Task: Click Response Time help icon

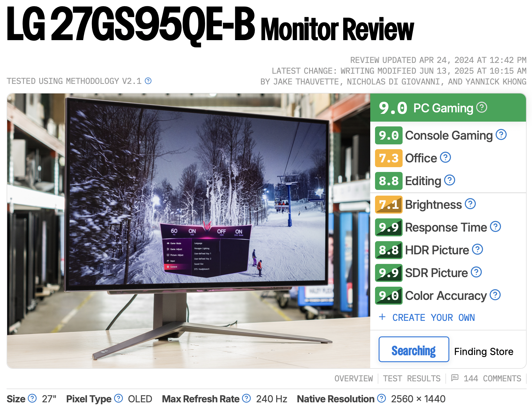Action: (x=495, y=227)
